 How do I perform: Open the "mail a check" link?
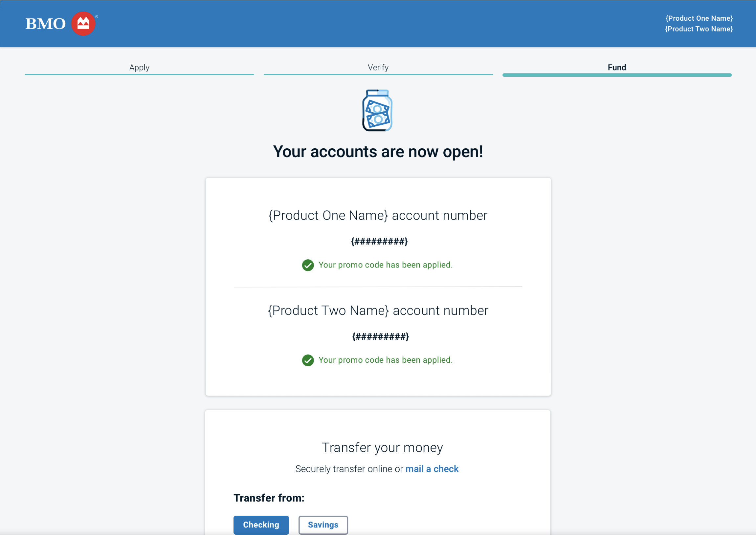click(432, 469)
